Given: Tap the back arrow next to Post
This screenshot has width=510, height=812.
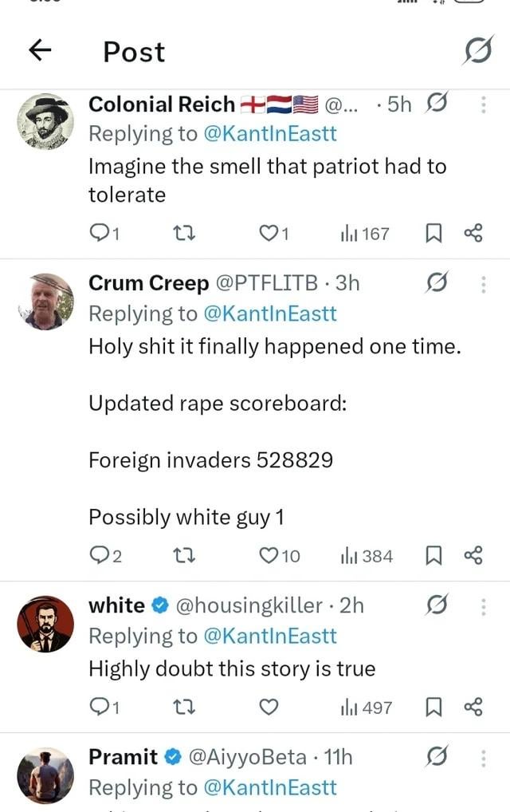Looking at the screenshot, I should pos(40,50).
